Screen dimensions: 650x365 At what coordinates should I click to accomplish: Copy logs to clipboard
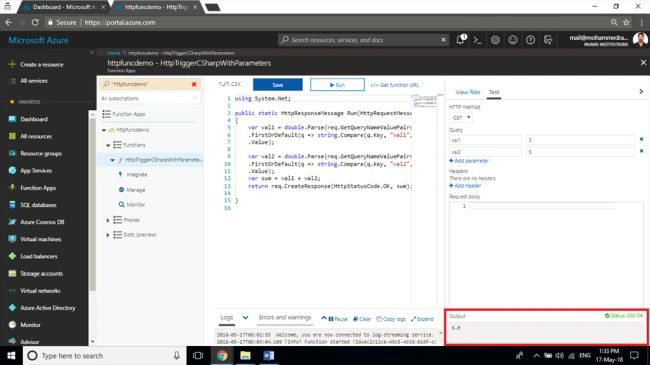click(391, 319)
